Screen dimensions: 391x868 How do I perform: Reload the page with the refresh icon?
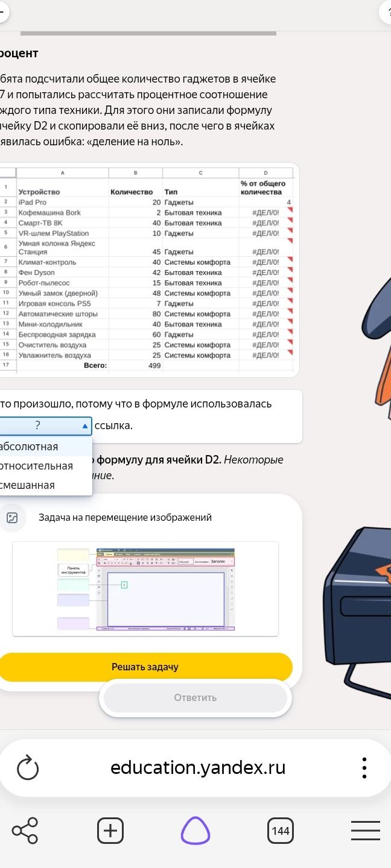(28, 768)
